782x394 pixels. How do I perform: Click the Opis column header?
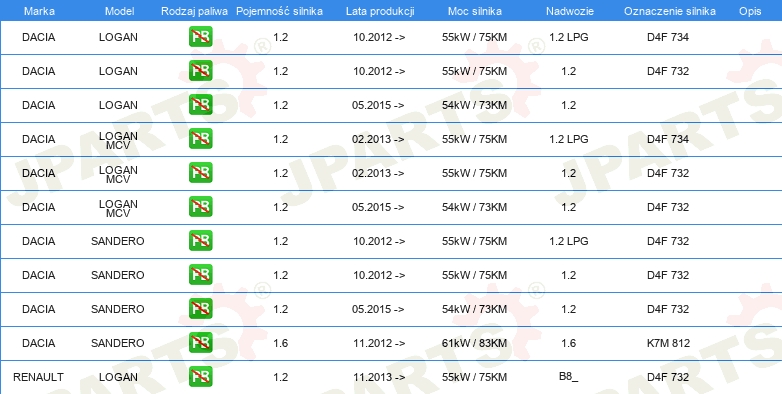(x=750, y=11)
